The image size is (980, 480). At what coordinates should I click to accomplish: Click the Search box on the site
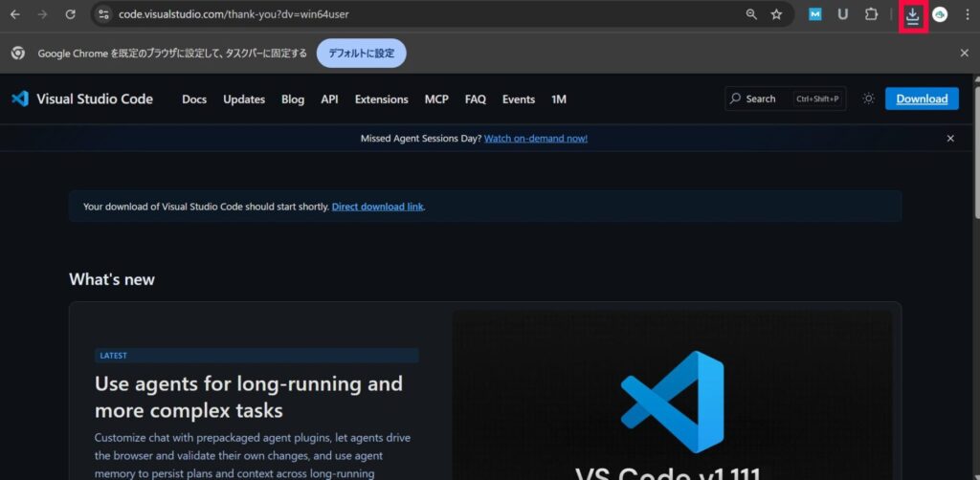786,98
